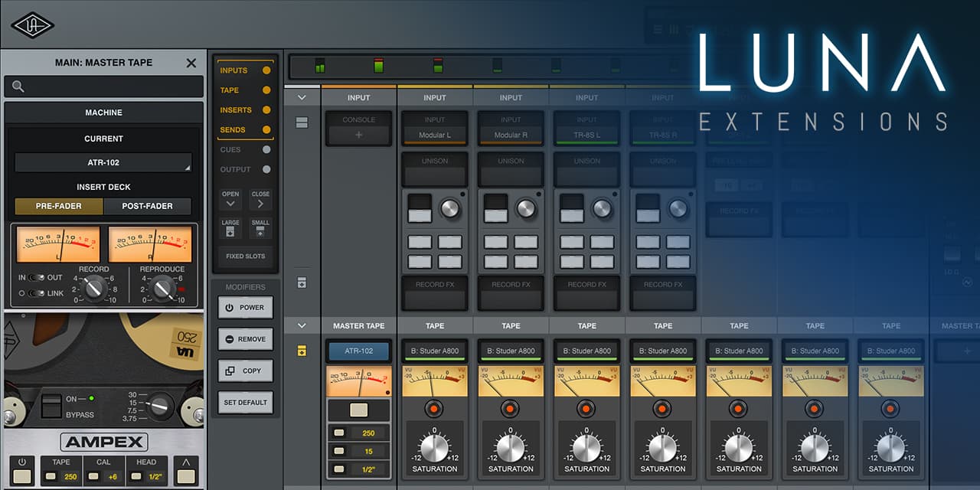
Task: Toggle the Sends row visibility
Action: tap(245, 130)
